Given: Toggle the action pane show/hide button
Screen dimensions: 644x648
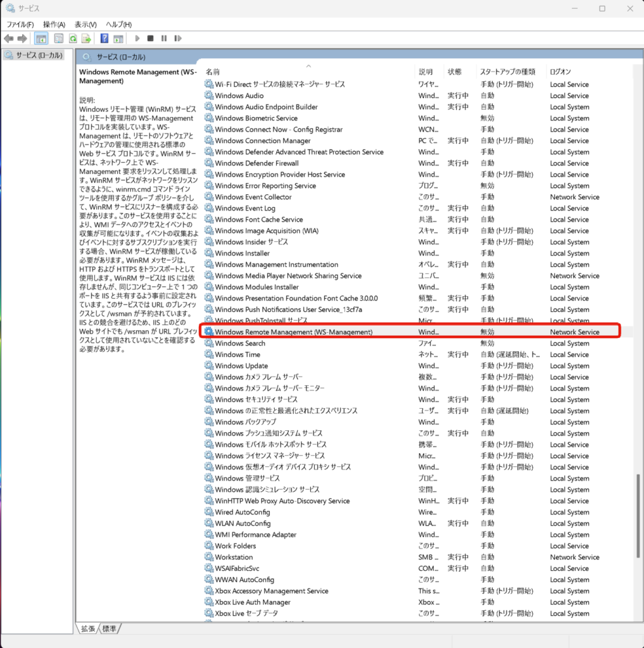Looking at the screenshot, I should point(118,39).
